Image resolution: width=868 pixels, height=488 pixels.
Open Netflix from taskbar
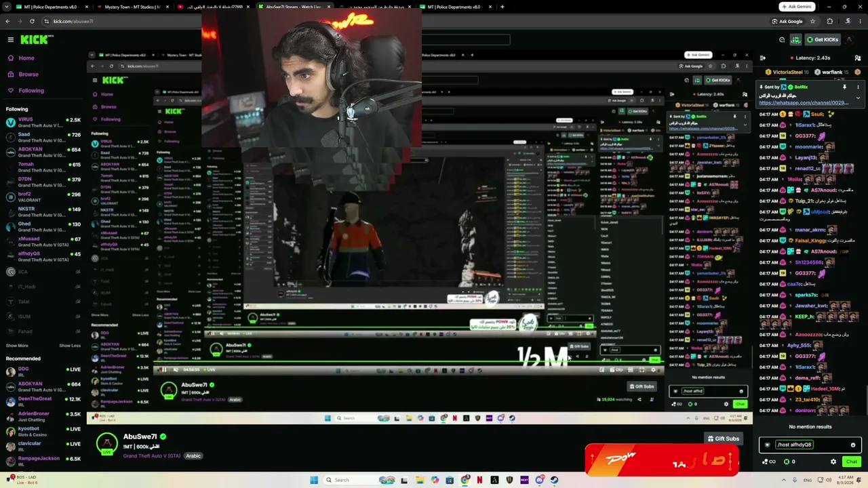(x=479, y=480)
